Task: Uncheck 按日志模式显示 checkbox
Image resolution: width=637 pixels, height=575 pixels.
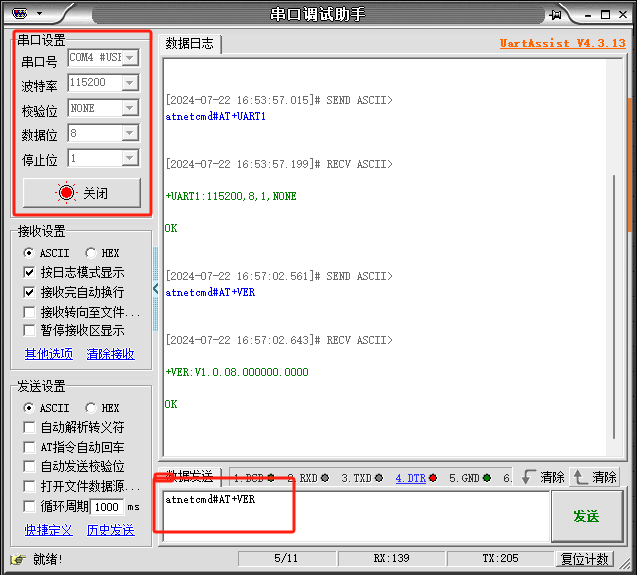Action: pyautogui.click(x=30, y=272)
